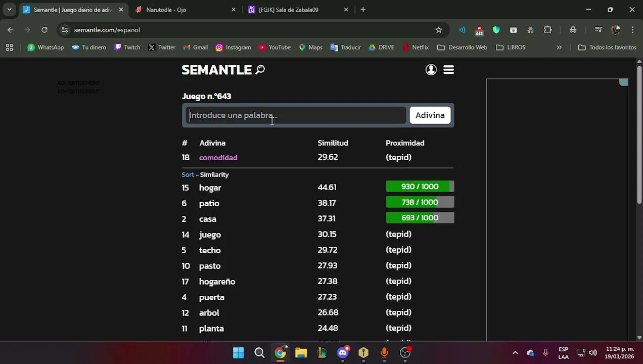Click the address bar URL semantle.com/espanol
Image resolution: width=643 pixels, height=364 pixels.
(x=107, y=30)
